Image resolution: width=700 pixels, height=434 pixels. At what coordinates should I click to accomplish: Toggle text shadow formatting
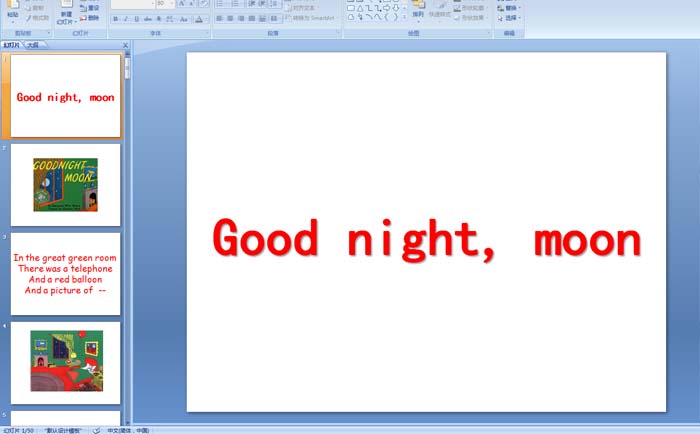tap(158, 19)
